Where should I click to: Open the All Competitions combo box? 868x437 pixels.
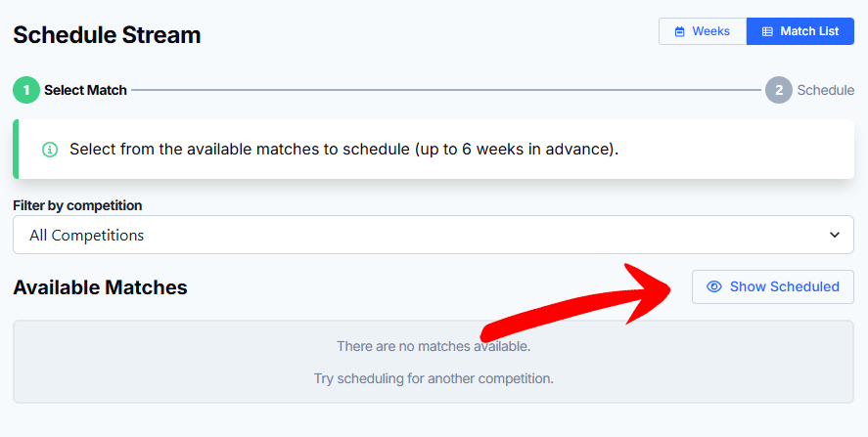click(x=433, y=235)
